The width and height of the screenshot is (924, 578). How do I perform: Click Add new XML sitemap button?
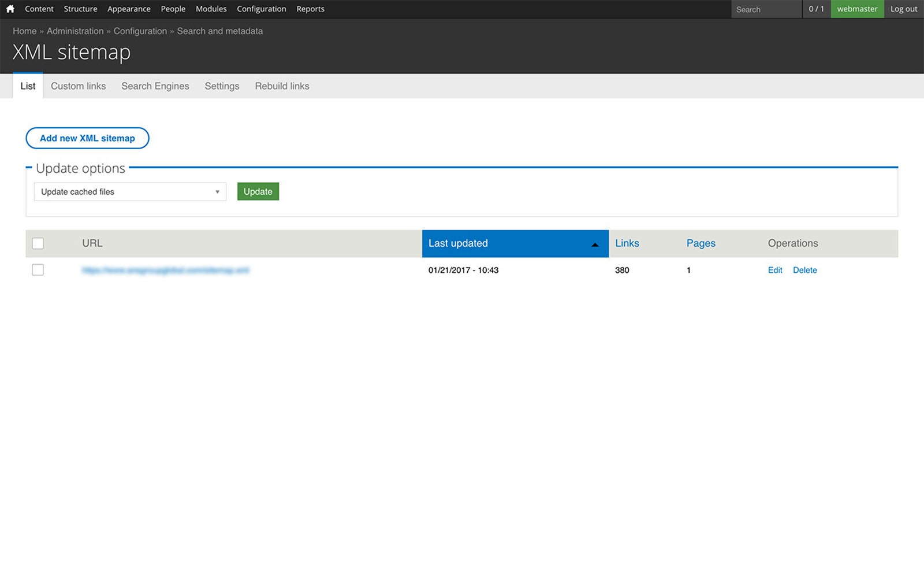[87, 138]
